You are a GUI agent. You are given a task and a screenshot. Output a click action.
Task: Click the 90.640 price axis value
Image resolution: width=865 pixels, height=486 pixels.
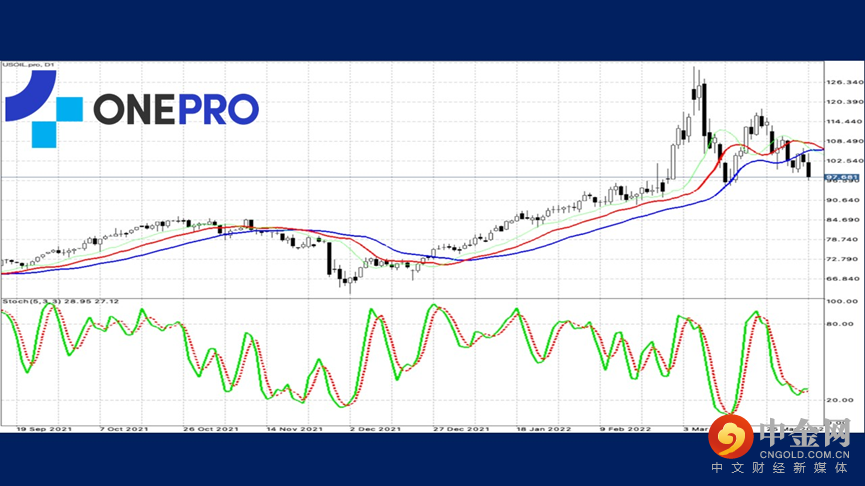844,200
